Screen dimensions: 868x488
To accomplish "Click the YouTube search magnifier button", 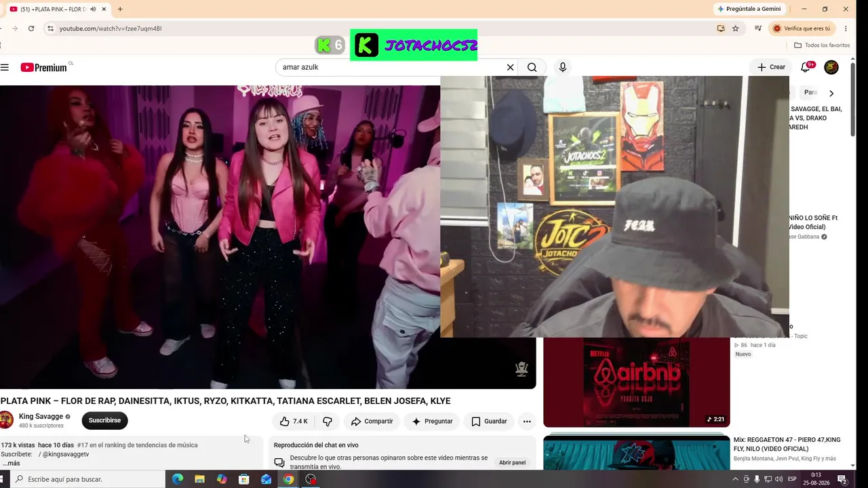I will (532, 67).
